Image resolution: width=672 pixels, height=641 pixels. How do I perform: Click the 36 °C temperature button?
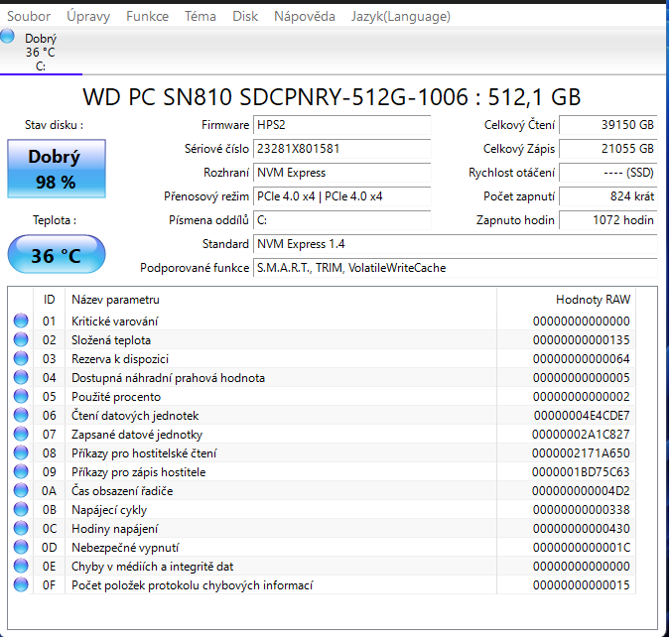click(x=56, y=255)
